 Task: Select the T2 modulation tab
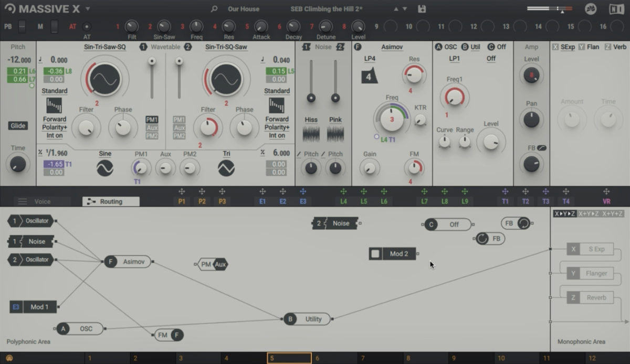526,201
